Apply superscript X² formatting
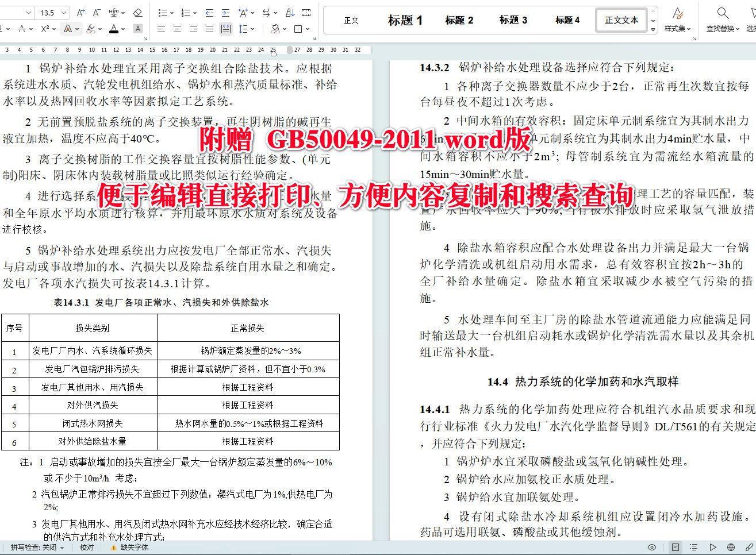Image resolution: width=756 pixels, height=555 pixels. (x=45, y=29)
